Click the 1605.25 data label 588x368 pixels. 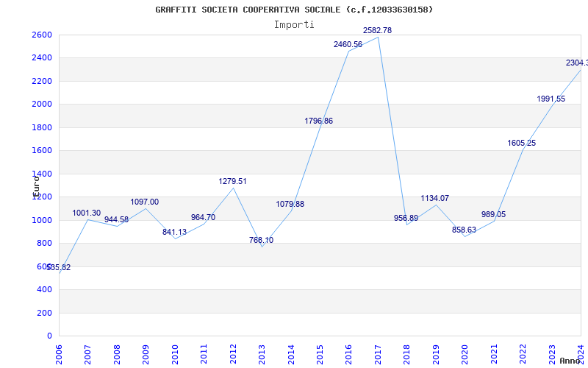(x=522, y=143)
